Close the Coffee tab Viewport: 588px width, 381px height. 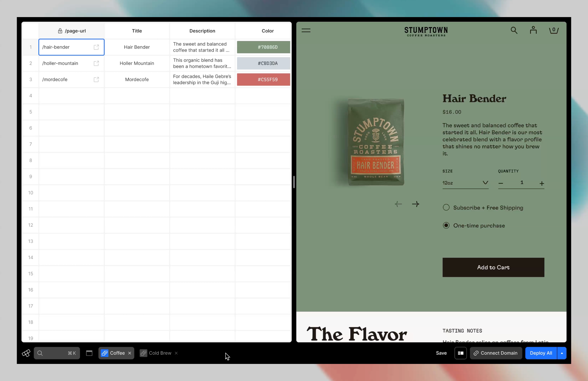(129, 353)
